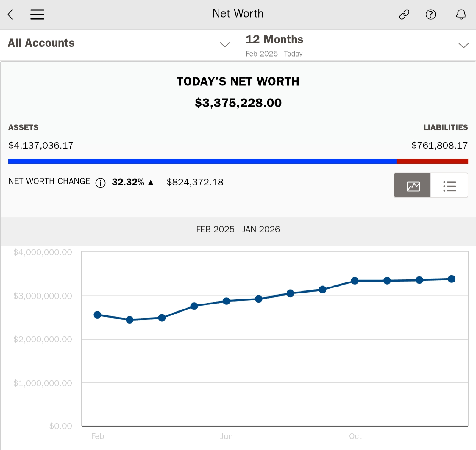Click the $1,000,000.00 y-axis label
The height and width of the screenshot is (450, 476).
click(x=43, y=383)
